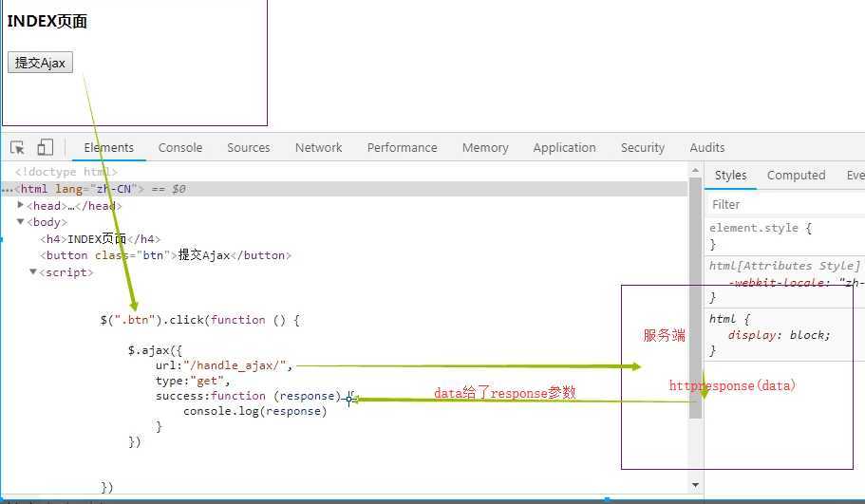This screenshot has width=865, height=504.
Task: Click the html[Attributes Style] rule header
Action: coord(784,266)
